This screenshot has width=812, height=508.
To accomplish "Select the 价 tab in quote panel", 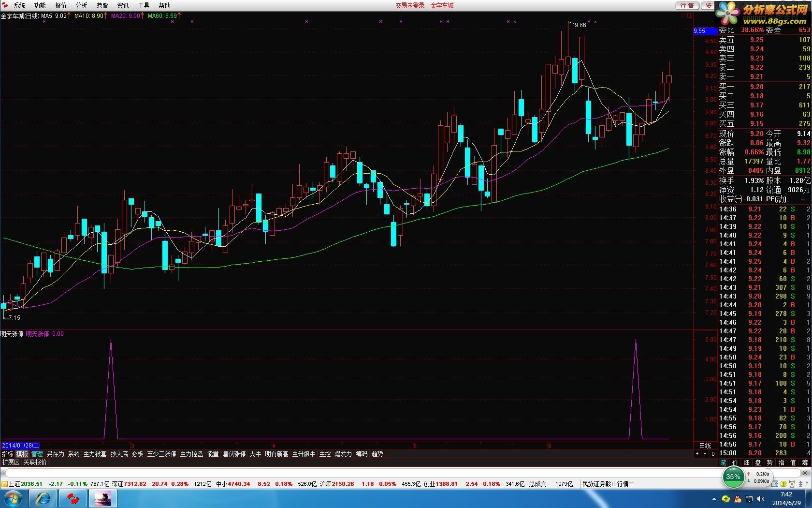I will point(735,463).
